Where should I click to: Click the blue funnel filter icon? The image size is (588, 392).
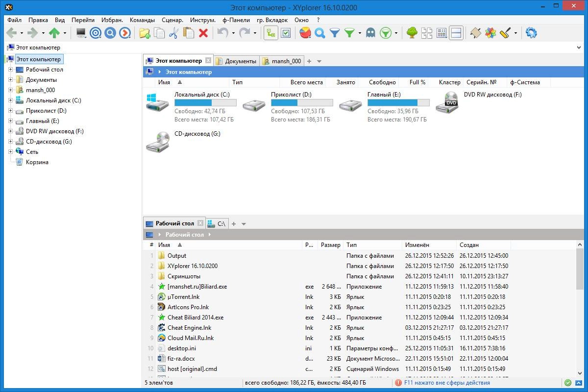335,33
